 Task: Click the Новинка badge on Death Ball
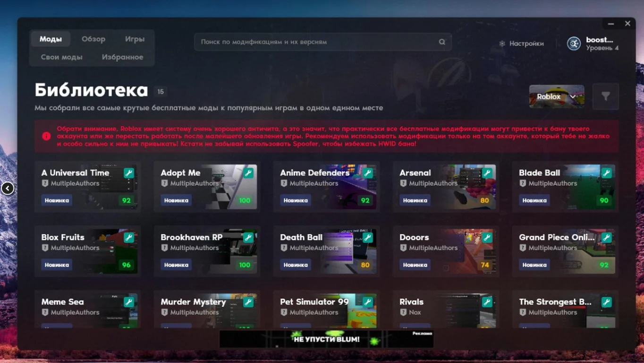[x=296, y=265]
